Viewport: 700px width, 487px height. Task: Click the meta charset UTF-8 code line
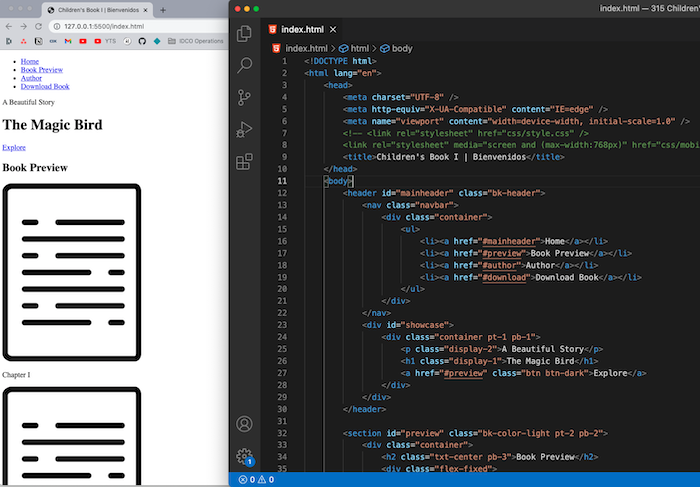pyautogui.click(x=400, y=97)
